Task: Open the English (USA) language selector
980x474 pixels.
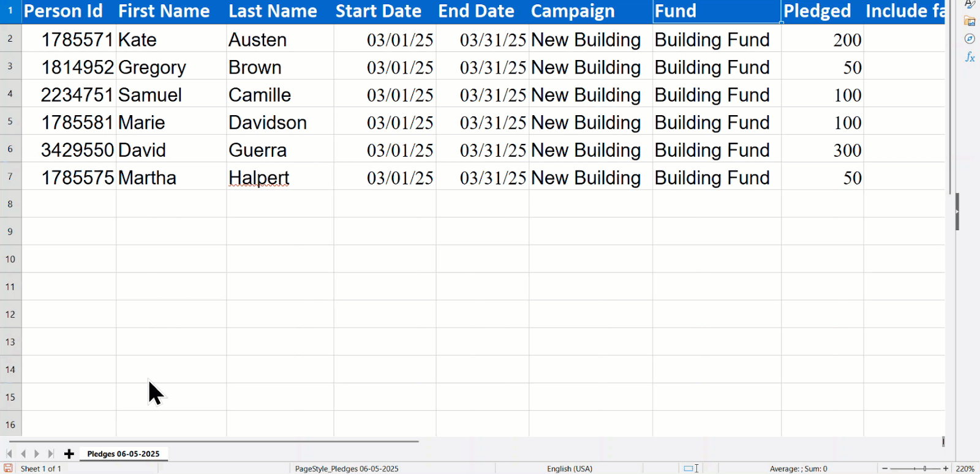Action: pyautogui.click(x=570, y=468)
